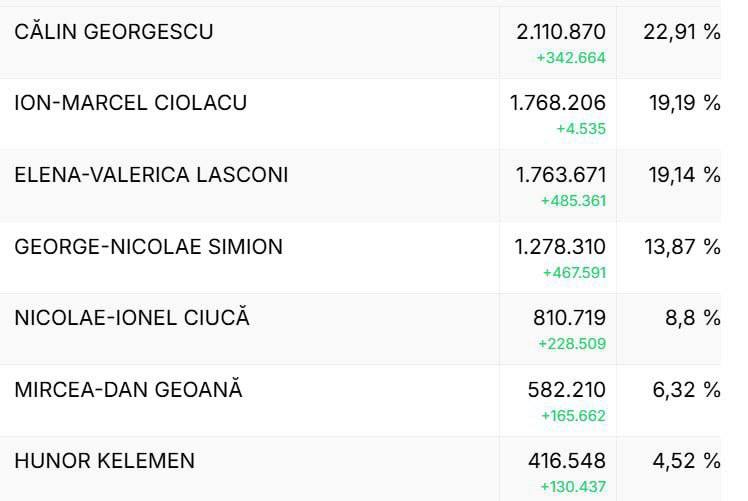748x501 pixels.
Task: Select the Călin Georgescu candidate name
Action: click(114, 32)
